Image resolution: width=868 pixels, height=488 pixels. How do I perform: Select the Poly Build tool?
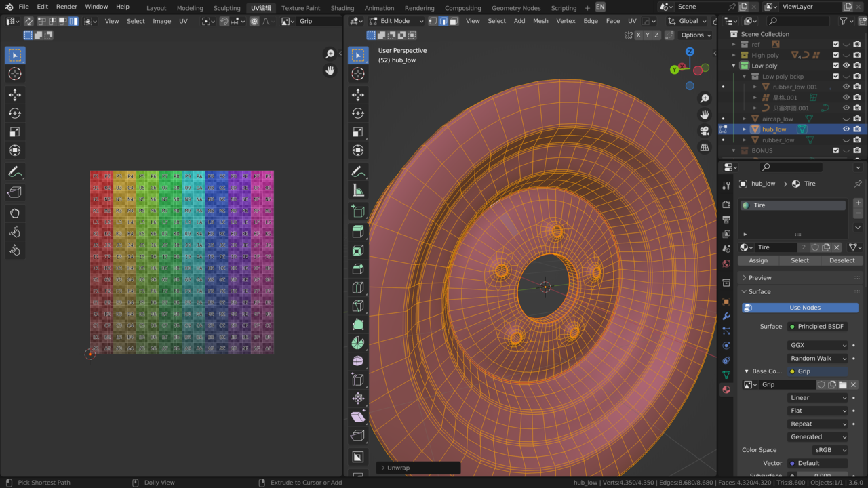(x=359, y=325)
